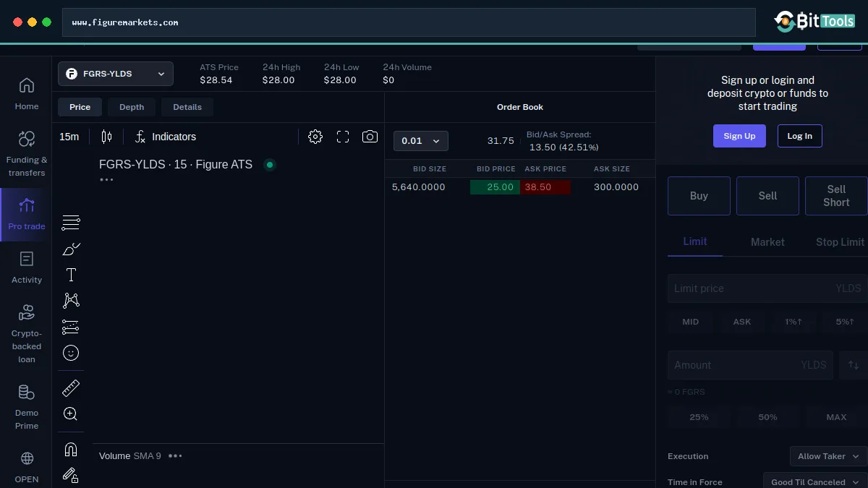868x488 pixels.
Task: Choose the Sell Short button
Action: tap(836, 196)
